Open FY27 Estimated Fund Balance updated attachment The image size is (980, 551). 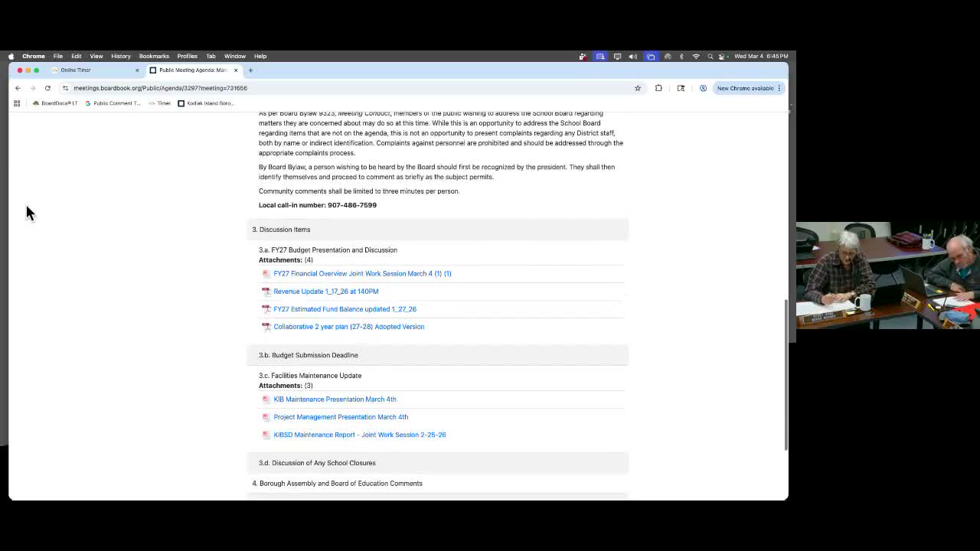pos(345,309)
